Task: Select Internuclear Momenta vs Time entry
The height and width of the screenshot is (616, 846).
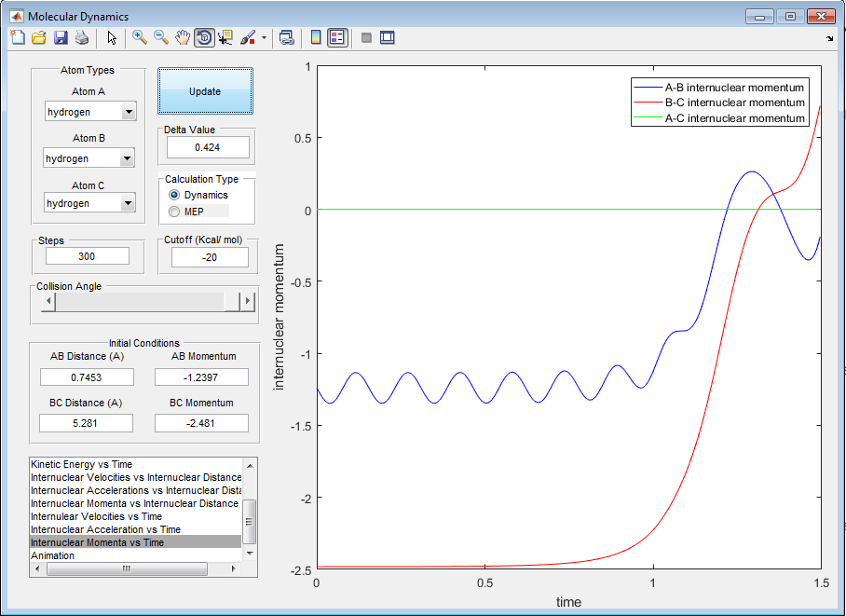Action: click(136, 542)
